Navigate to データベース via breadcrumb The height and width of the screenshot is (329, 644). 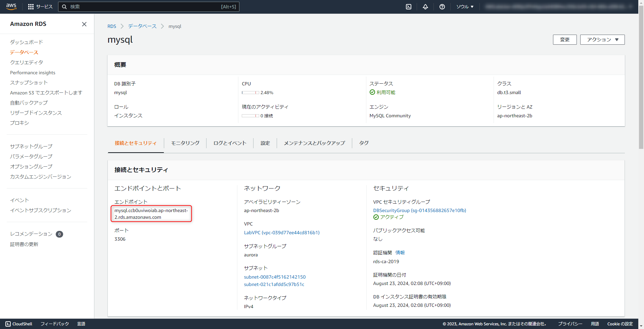click(x=142, y=26)
